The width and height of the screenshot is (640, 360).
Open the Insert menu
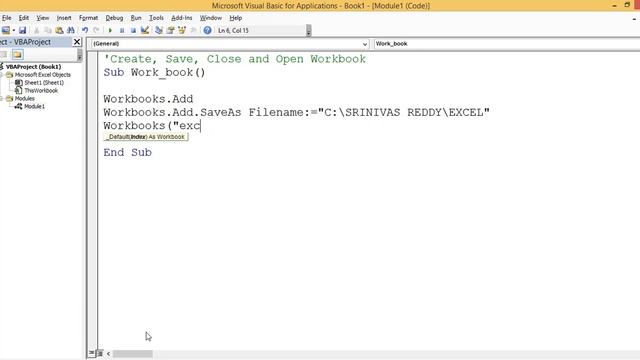tap(64, 18)
